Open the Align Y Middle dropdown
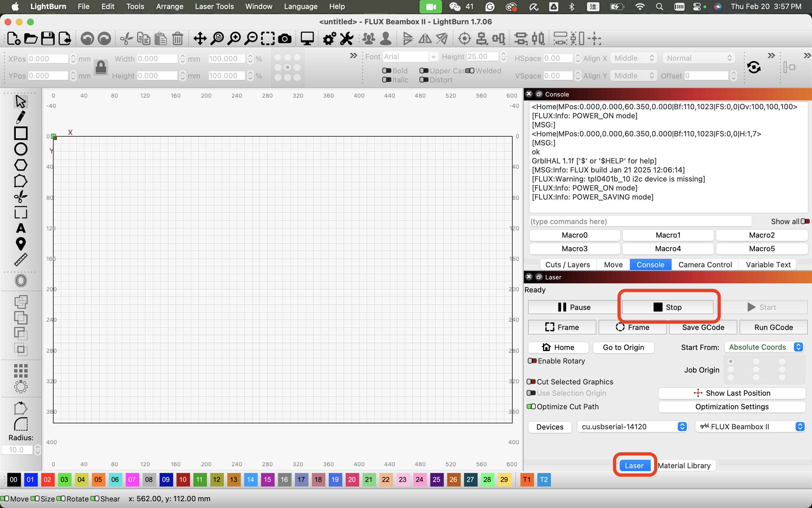 (x=634, y=76)
